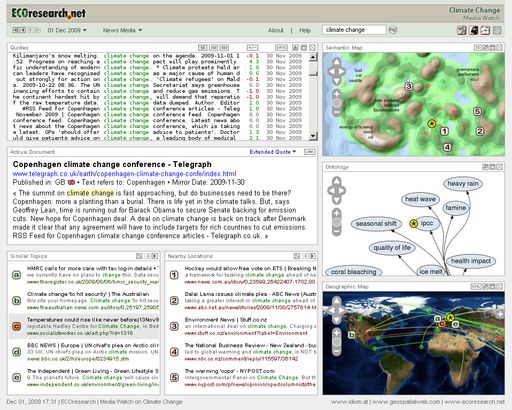Open the telegraph.co.uk article URL
The height and width of the screenshot is (410, 512).
(124, 174)
